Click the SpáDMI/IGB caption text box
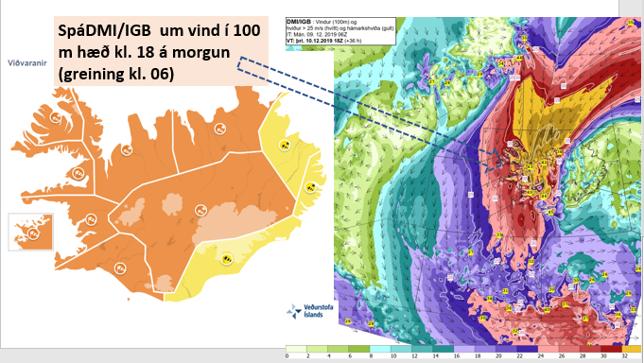644x363 pixels. point(161,51)
